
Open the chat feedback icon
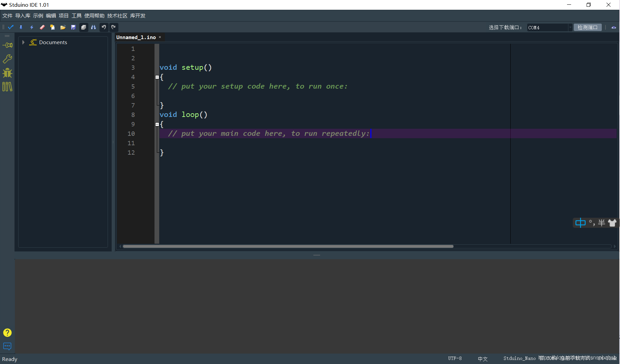coord(7,346)
